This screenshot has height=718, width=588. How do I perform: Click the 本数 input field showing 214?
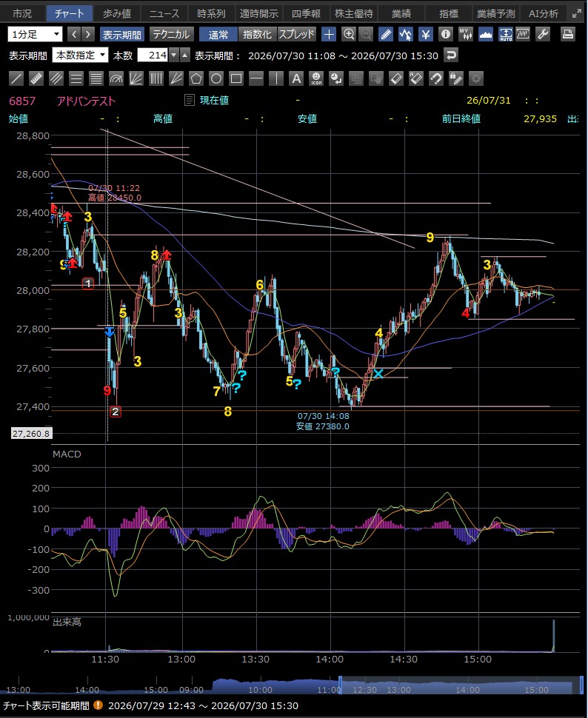coord(153,56)
